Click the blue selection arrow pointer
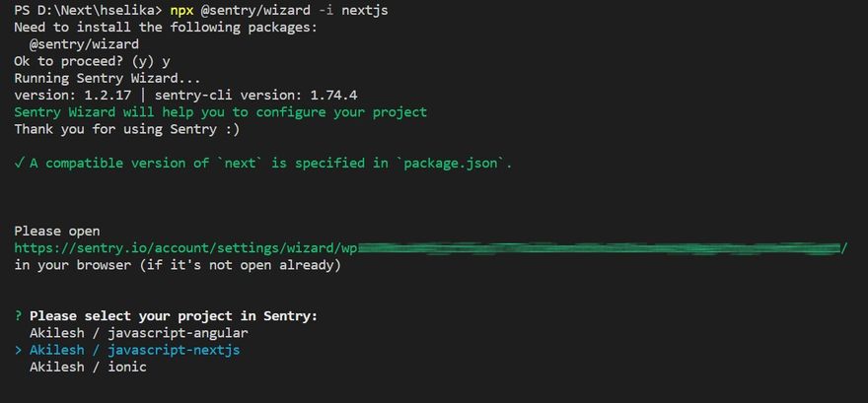Screen dimensions: 868x403 click(19, 350)
